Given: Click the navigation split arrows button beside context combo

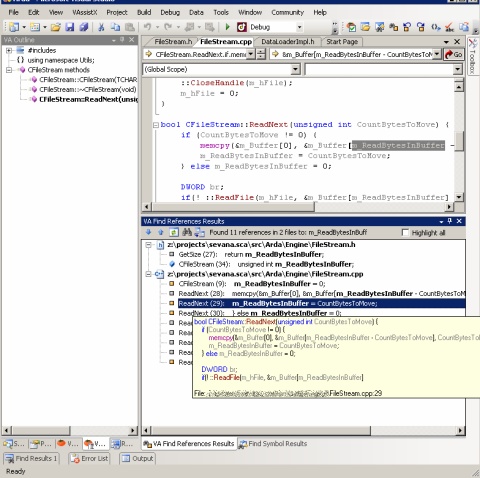Looking at the screenshot, I should tap(262, 54).
